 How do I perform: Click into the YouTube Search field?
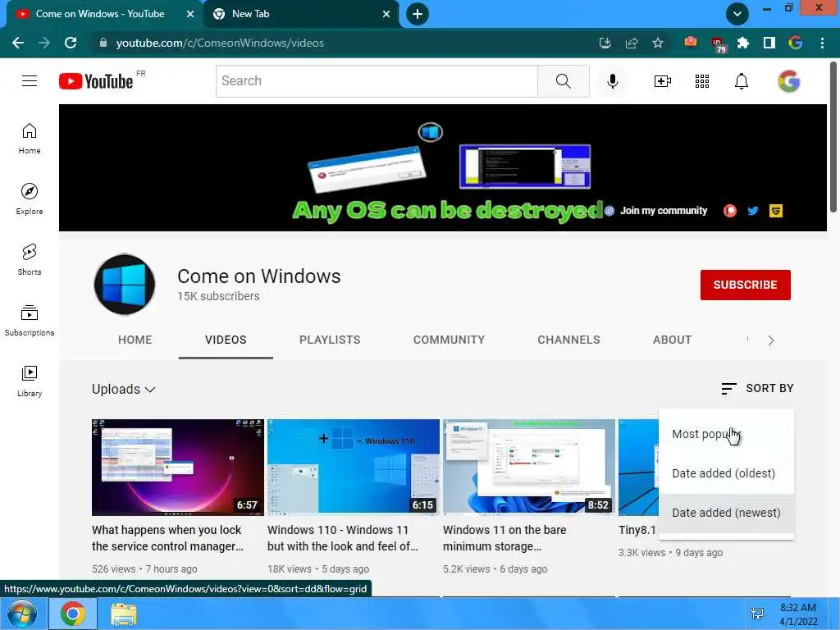[377, 81]
